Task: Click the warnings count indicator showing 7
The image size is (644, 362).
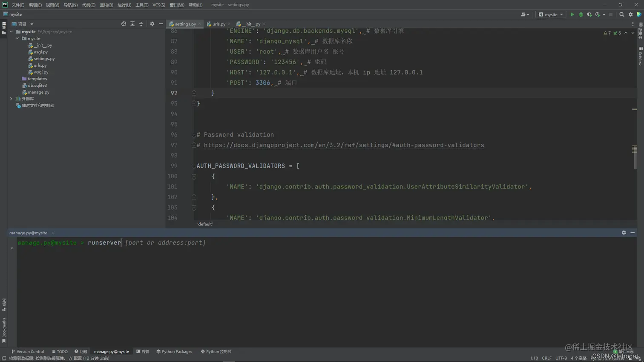Action: [x=607, y=33]
